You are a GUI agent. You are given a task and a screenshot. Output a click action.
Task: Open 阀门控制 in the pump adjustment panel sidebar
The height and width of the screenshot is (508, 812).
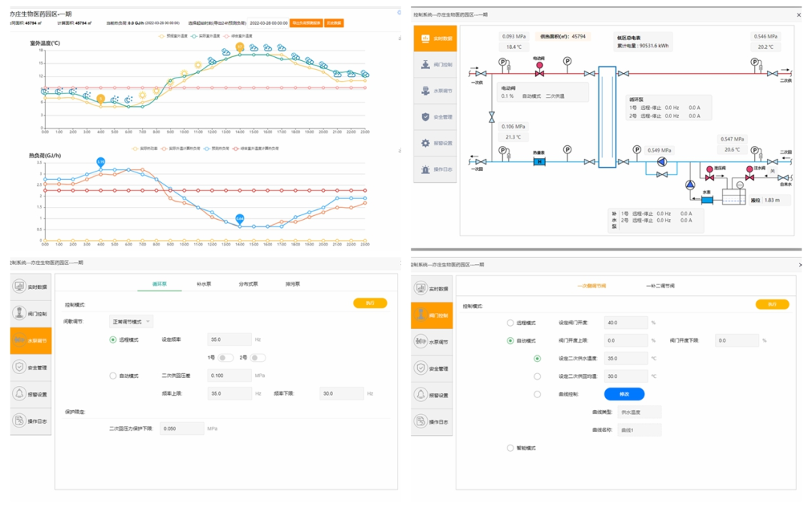pyautogui.click(x=31, y=314)
